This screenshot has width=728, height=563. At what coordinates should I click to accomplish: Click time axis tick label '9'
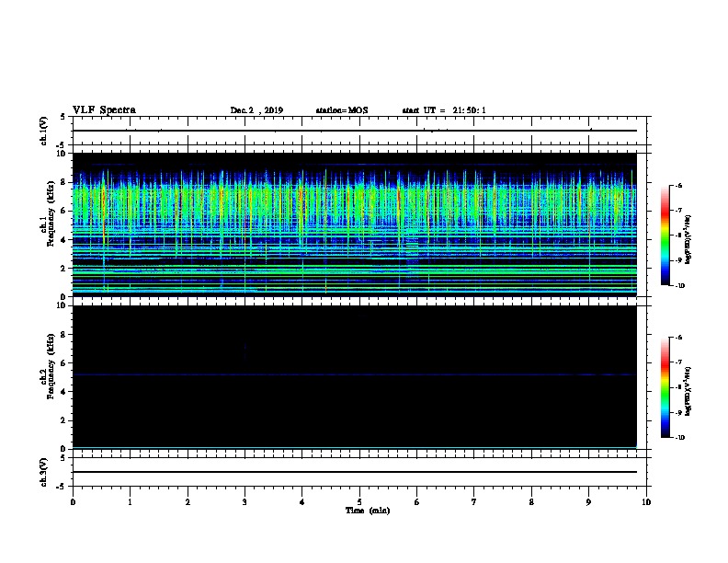tap(588, 502)
